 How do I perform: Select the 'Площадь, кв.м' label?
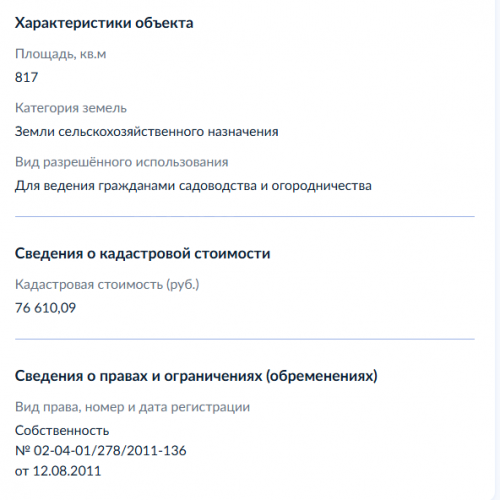coord(60,54)
